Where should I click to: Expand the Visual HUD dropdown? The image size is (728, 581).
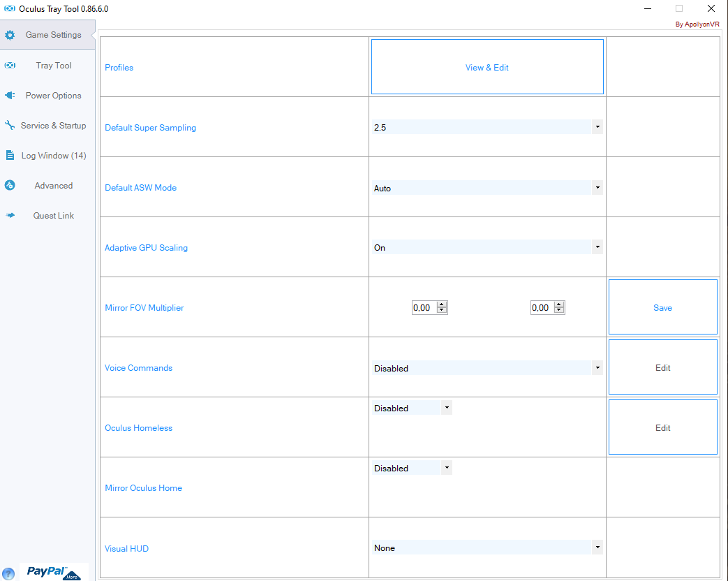click(x=597, y=547)
